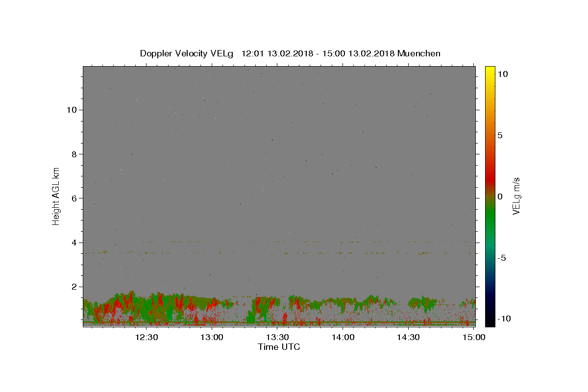The width and height of the screenshot is (588, 392).
Task: Click the 6 km height tick label
Action: coord(73,198)
